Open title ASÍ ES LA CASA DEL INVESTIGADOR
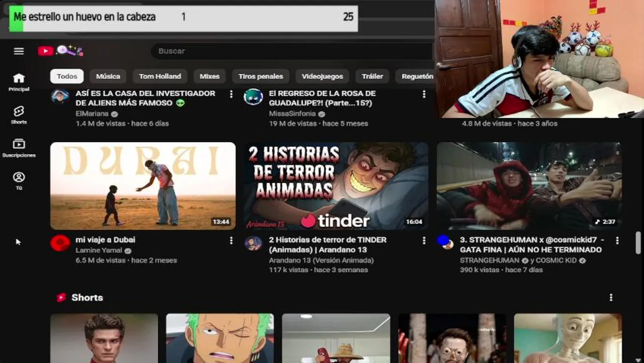Viewport: 644px width, 363px height. pos(145,98)
